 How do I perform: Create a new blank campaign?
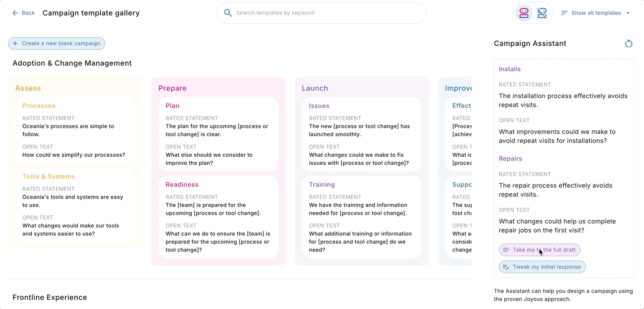[56, 43]
